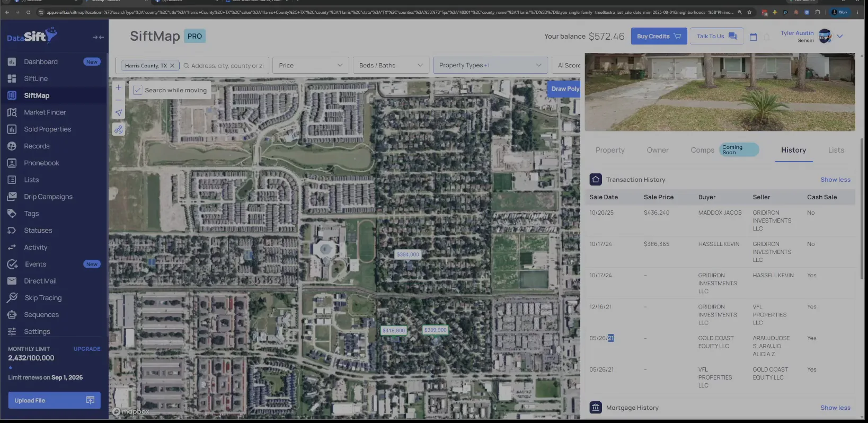Click the map ruler measurement tool
Viewport: 868px width, 423px height.
[x=118, y=129]
